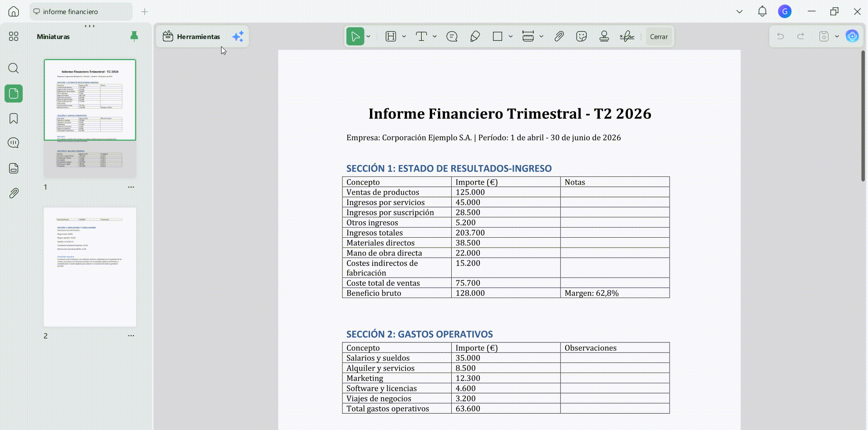Select the cursor selection tool
The image size is (868, 430).
point(355,36)
